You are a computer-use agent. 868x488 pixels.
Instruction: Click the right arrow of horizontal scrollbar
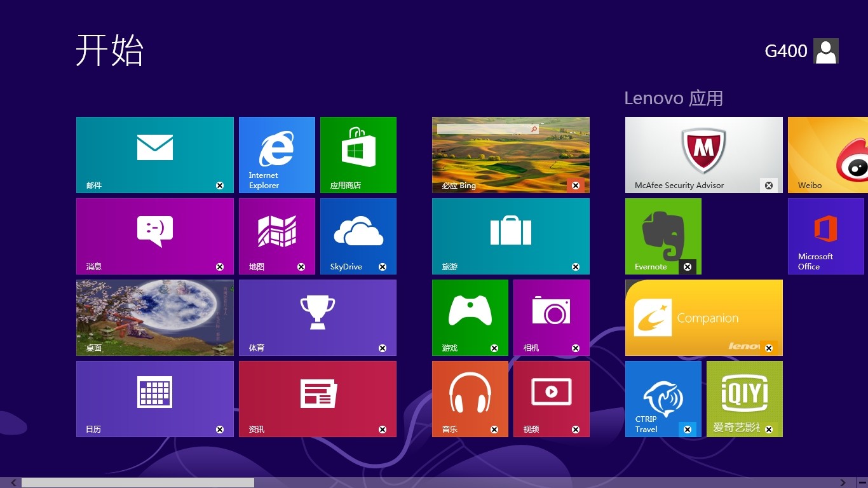pyautogui.click(x=843, y=483)
